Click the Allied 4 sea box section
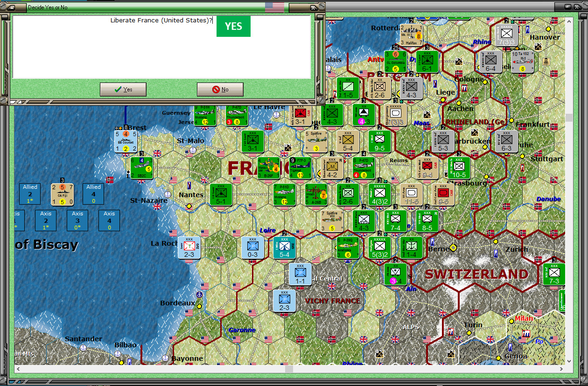Viewport: 588px width, 386px height. (93, 194)
